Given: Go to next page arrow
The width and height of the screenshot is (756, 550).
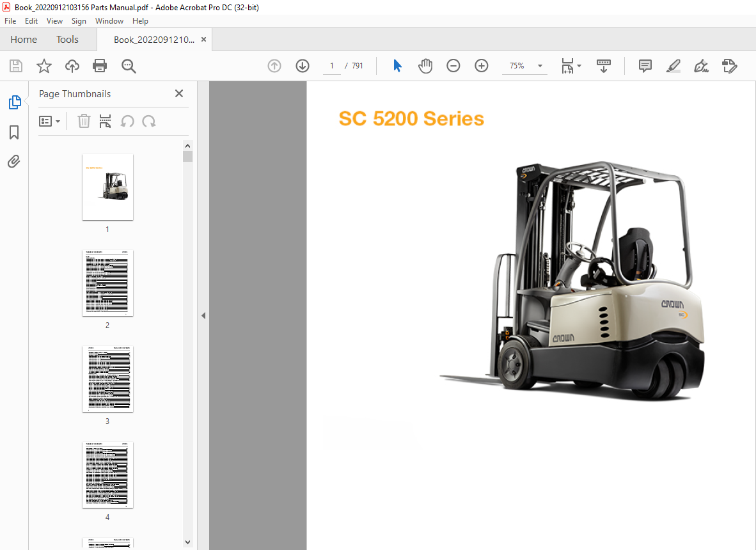Looking at the screenshot, I should (303, 66).
